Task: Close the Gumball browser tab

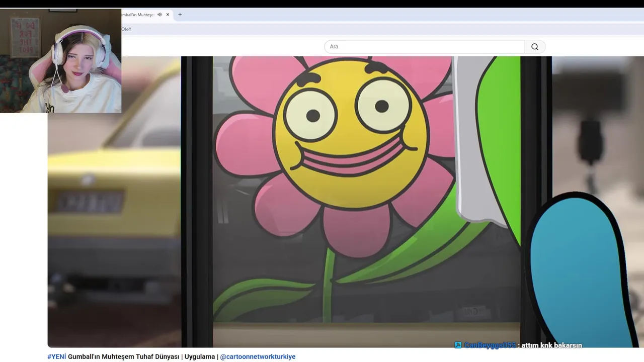Action: coord(168,15)
